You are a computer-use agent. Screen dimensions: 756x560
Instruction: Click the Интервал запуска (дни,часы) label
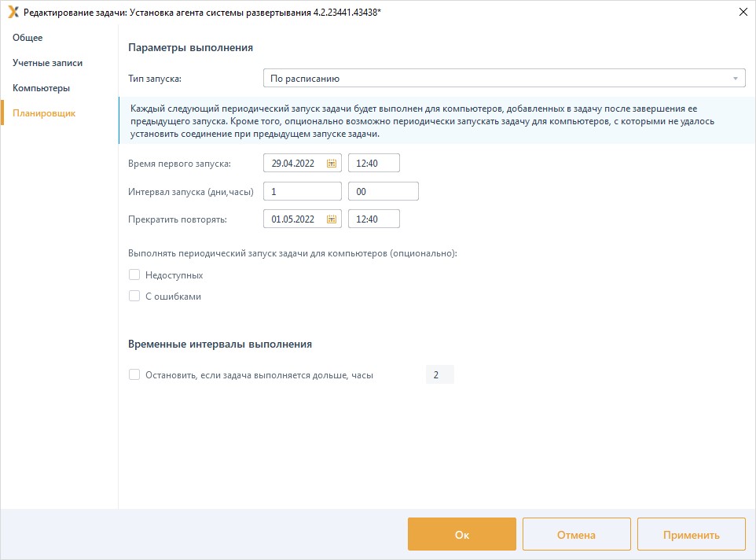(x=191, y=192)
